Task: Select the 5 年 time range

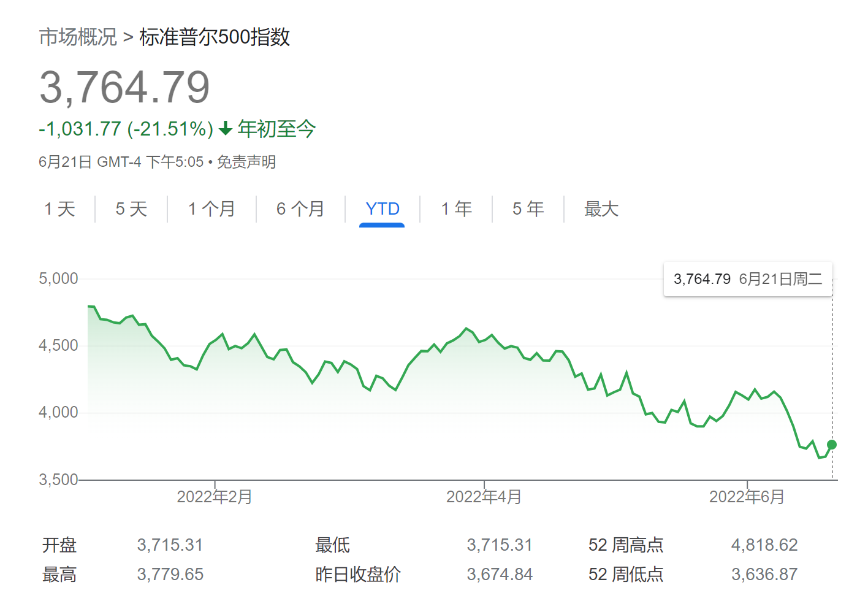Action: (x=528, y=209)
